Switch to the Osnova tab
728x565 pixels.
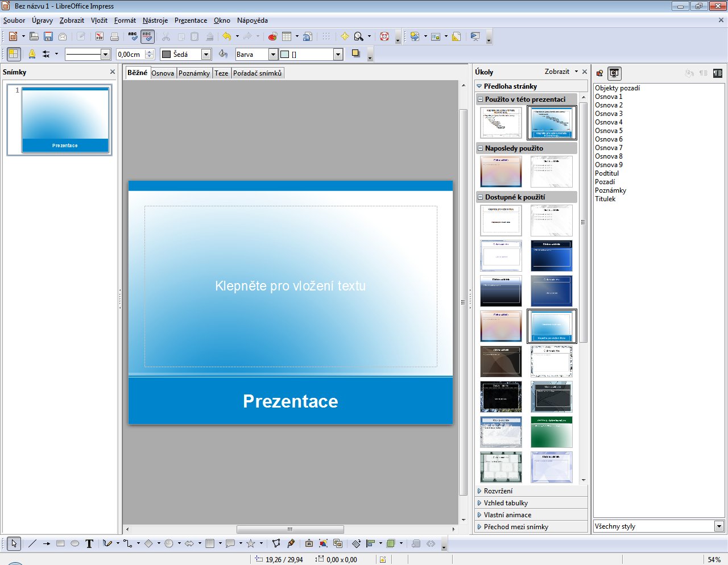[x=163, y=73]
